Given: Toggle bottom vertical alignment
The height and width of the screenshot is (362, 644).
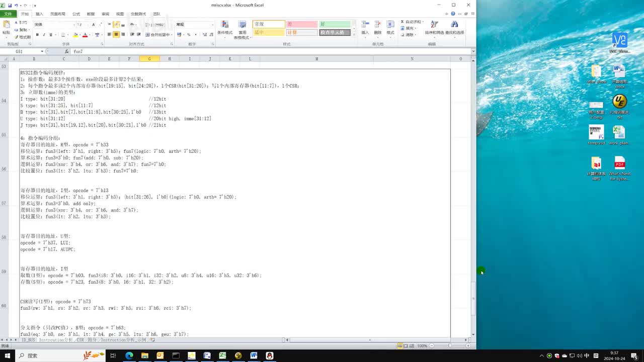Looking at the screenshot, I should click(123, 24).
